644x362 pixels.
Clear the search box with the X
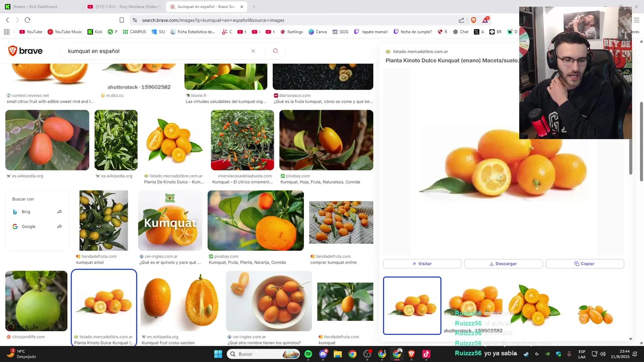253,51
